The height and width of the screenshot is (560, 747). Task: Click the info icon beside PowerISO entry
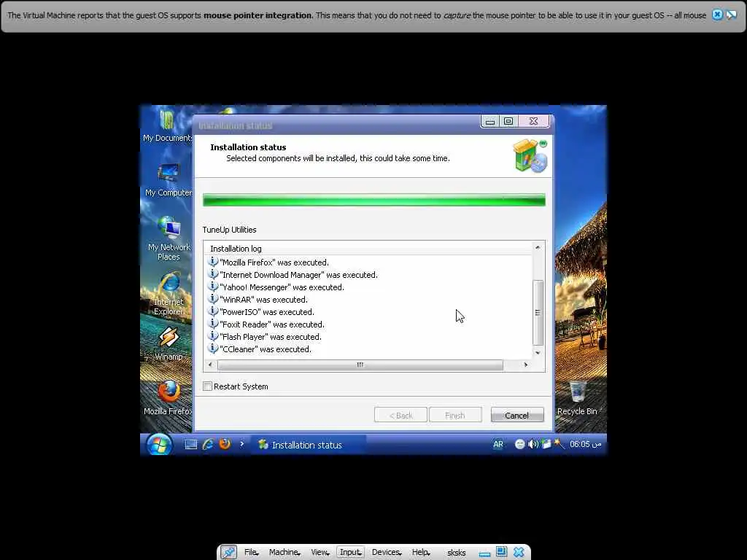coord(213,311)
